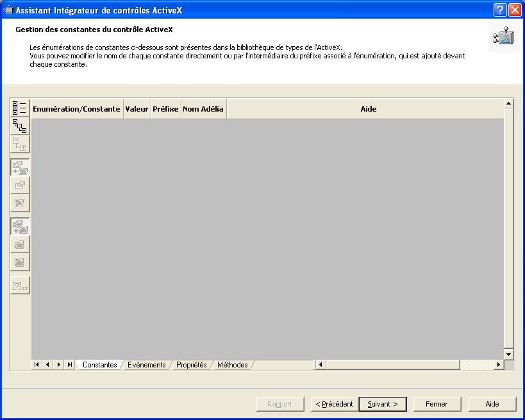This screenshot has height=420, width=525.
Task: Click the vertical scrollbar down arrow
Action: tap(509, 355)
